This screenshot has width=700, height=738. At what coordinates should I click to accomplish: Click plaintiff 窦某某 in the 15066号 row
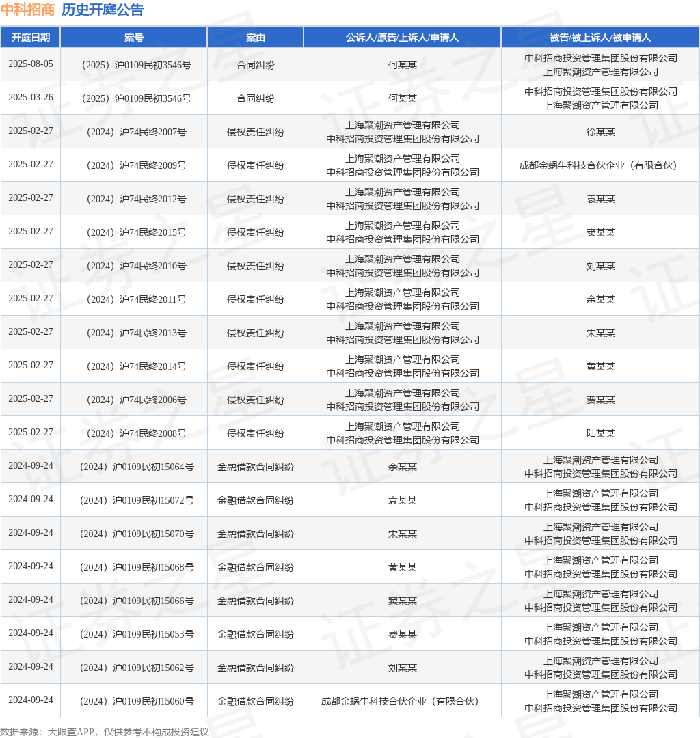tap(403, 601)
